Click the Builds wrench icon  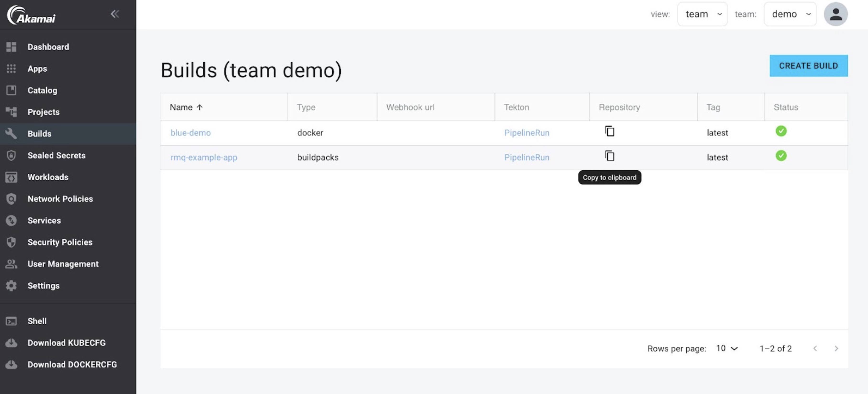click(11, 133)
